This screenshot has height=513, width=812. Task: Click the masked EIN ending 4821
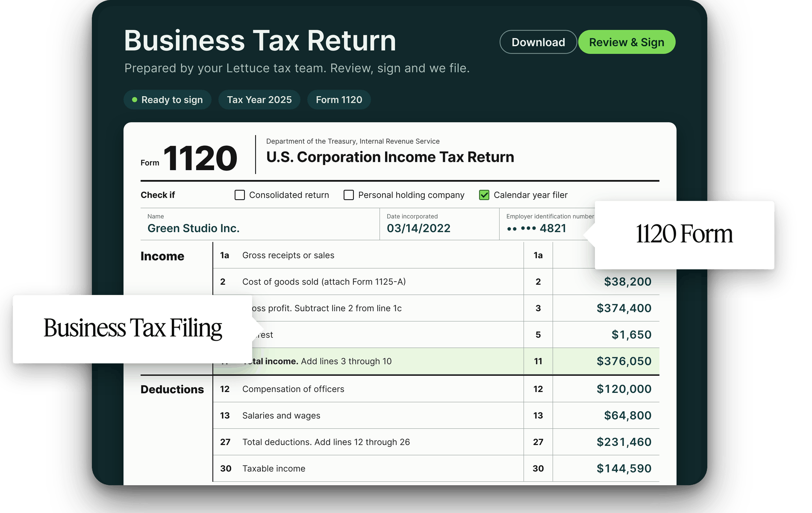[536, 228]
